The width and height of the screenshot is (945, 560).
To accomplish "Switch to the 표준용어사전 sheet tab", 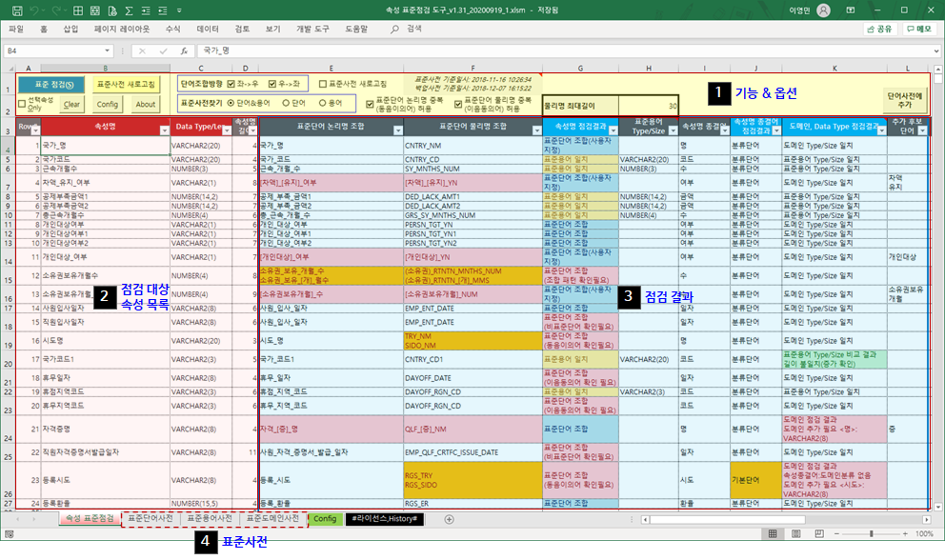I will coord(210,518).
